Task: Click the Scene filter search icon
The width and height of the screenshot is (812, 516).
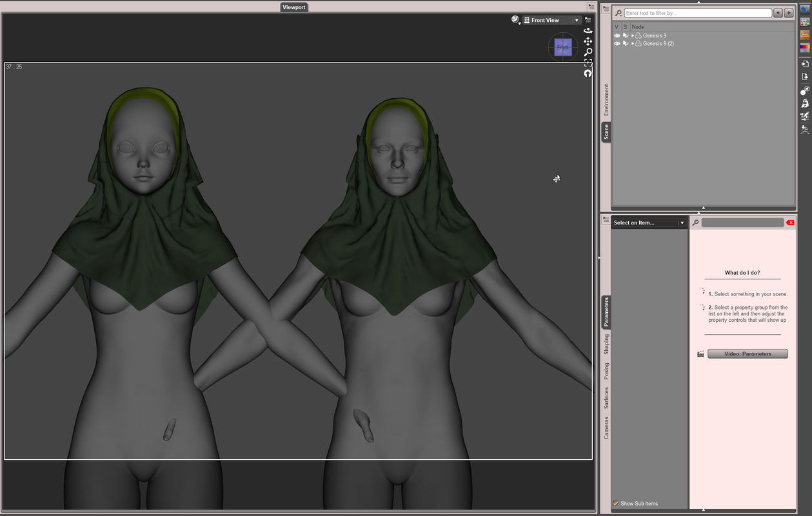Action: (619, 13)
